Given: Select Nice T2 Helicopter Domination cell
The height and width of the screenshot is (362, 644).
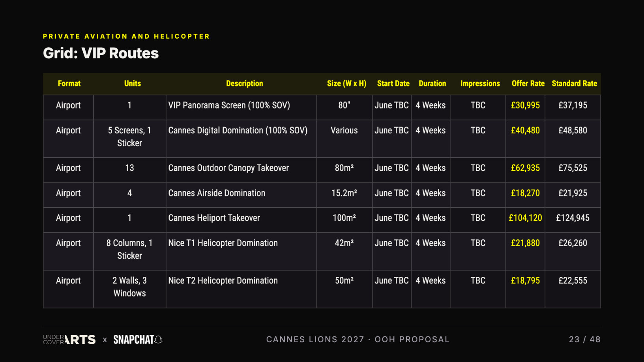Looking at the screenshot, I should click(x=241, y=289).
